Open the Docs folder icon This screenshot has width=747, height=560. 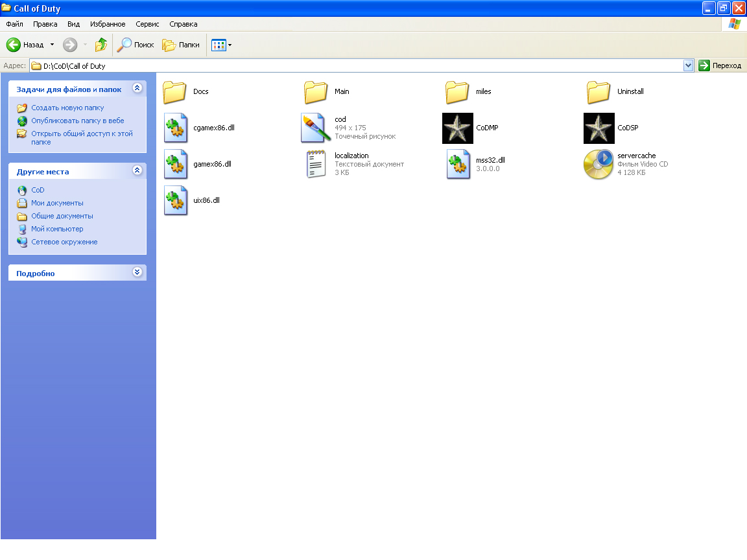[174, 92]
